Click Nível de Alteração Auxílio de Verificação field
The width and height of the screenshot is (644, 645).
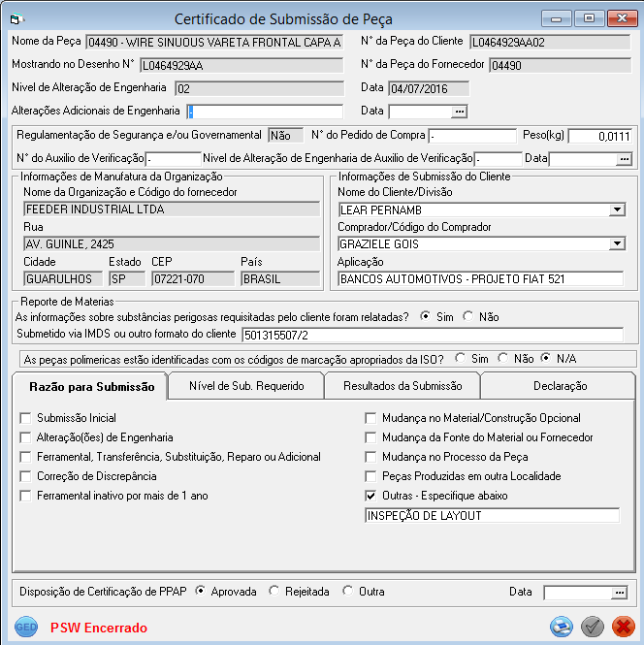(498, 159)
